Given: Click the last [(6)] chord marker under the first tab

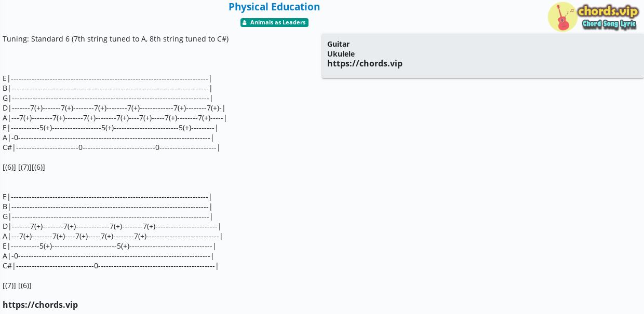Looking at the screenshot, I should (x=38, y=167).
